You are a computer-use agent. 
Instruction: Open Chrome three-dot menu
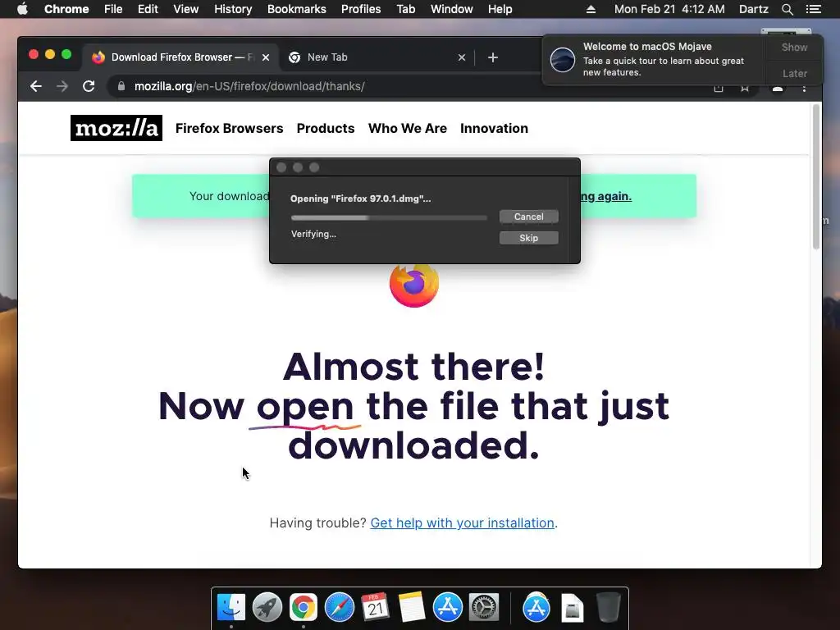coord(804,88)
